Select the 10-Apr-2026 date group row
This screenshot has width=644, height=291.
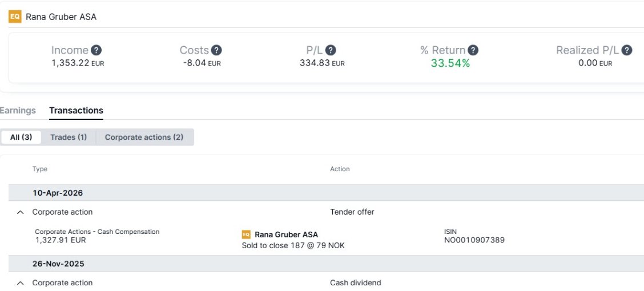coord(326,193)
